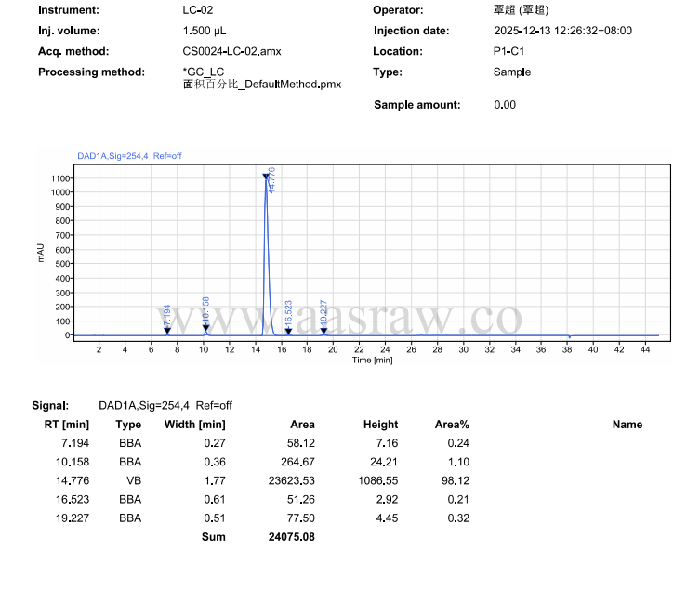The image size is (700, 590).
Task: Click the mAU y-axis label
Action: pos(41,253)
